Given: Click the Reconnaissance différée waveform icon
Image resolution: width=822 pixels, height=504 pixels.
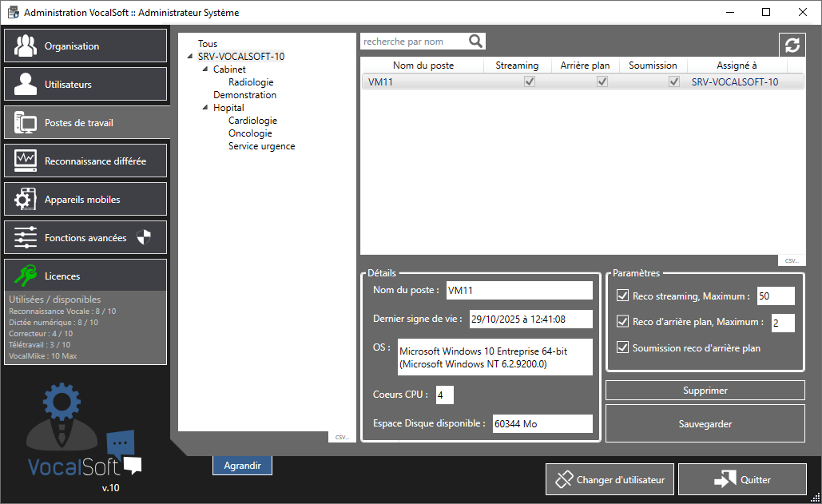Looking at the screenshot, I should point(26,161).
